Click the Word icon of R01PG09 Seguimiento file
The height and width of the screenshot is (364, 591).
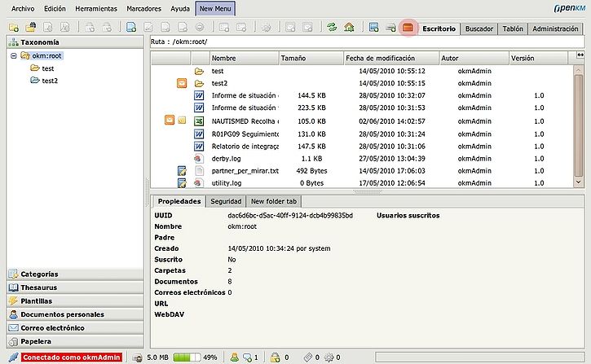point(199,134)
